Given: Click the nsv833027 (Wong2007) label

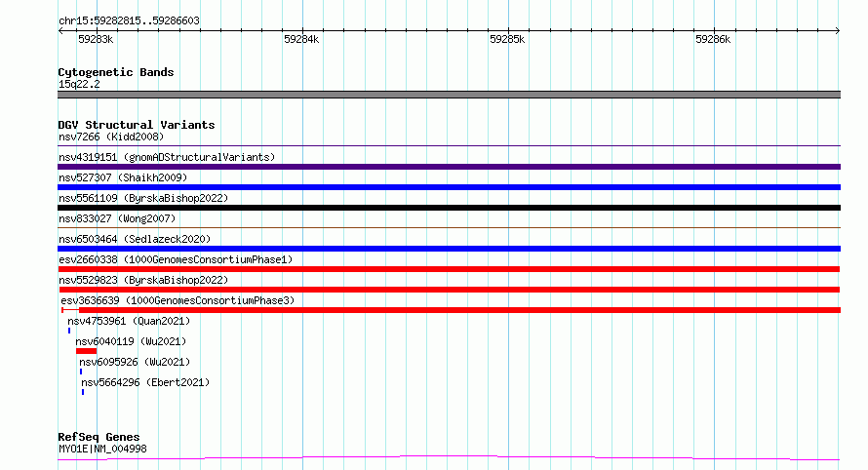Looking at the screenshot, I should pyautogui.click(x=117, y=218).
